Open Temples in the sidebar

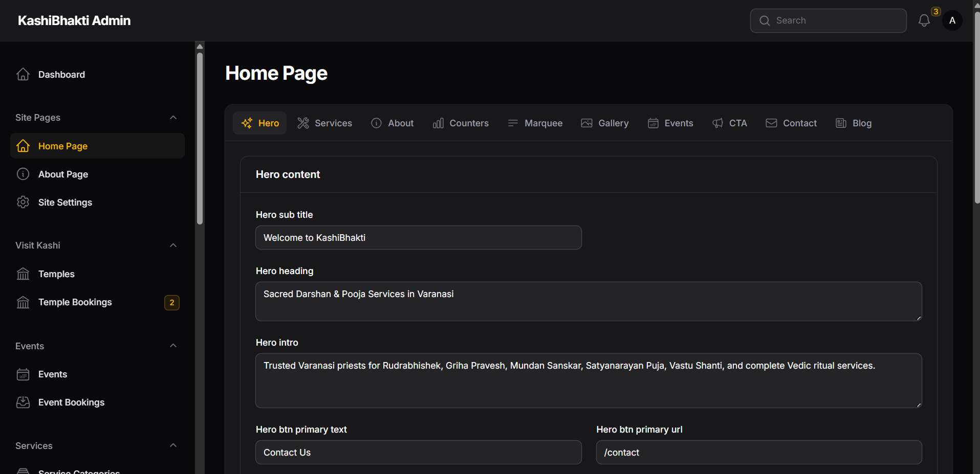click(x=97, y=274)
